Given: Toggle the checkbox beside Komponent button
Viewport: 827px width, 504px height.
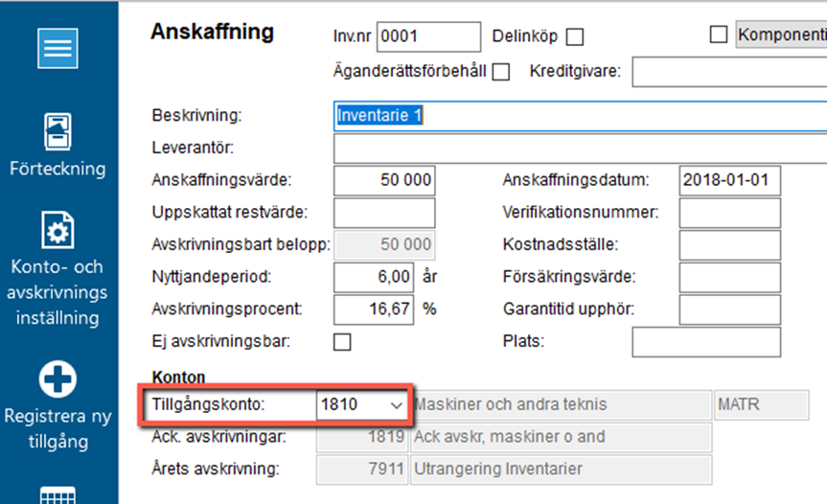Looking at the screenshot, I should (719, 34).
